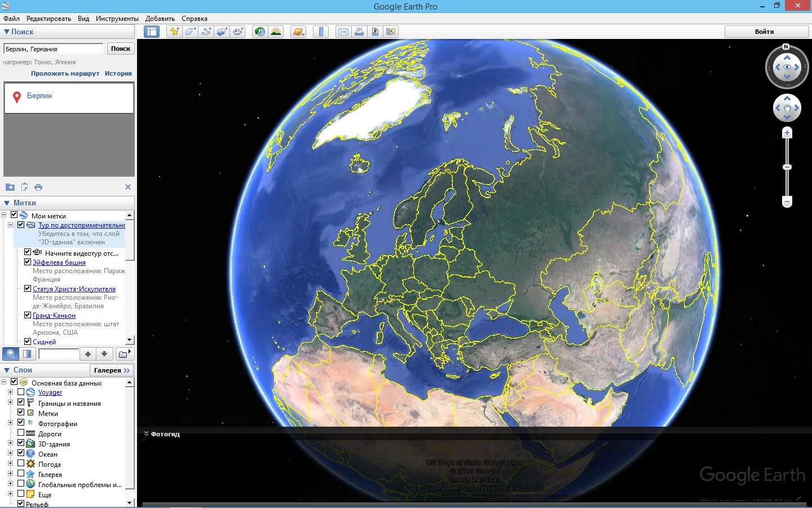Toggle 3D-здания layer checkbox

(21, 443)
